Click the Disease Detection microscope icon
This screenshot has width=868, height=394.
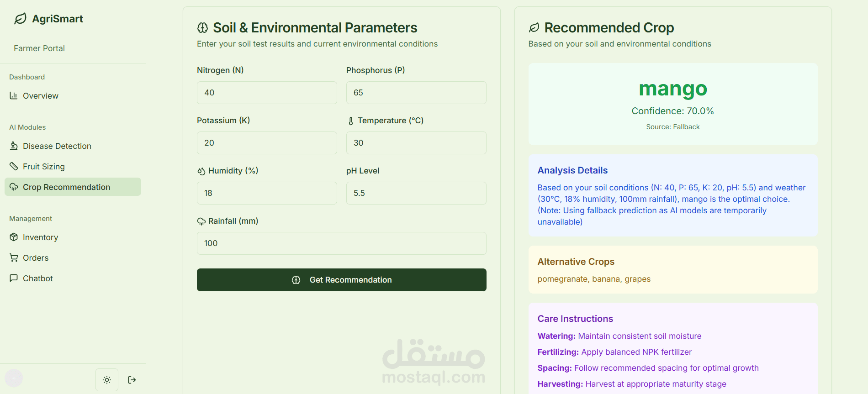pos(14,146)
